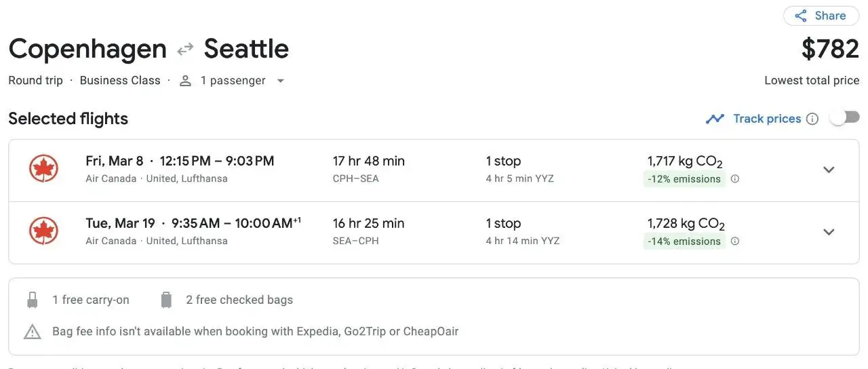Click the Share icon button
868x369 pixels.
pyautogui.click(x=801, y=16)
